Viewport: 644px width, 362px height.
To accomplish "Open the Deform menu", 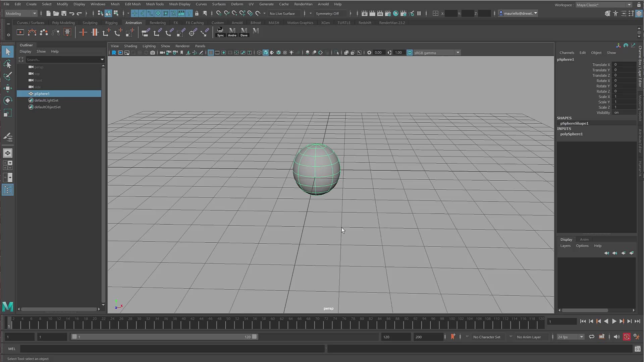I will coord(237,4).
